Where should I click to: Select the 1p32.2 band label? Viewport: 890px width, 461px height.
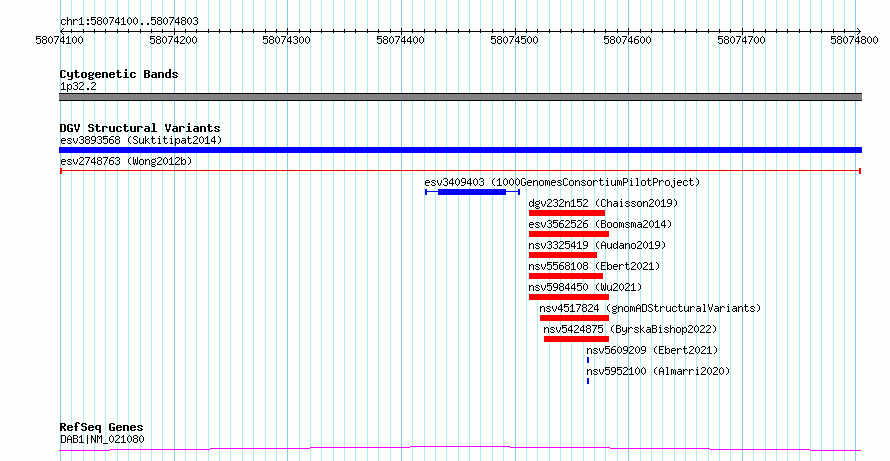[78, 86]
